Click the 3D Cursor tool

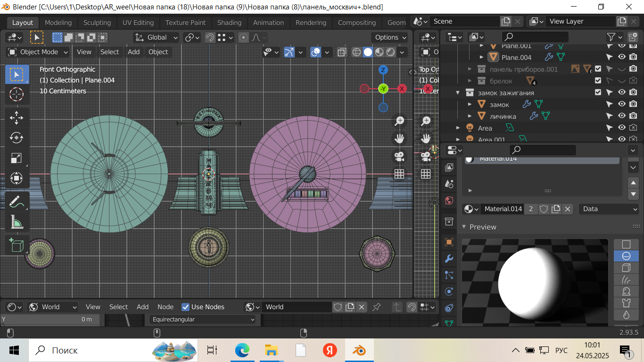click(x=17, y=94)
